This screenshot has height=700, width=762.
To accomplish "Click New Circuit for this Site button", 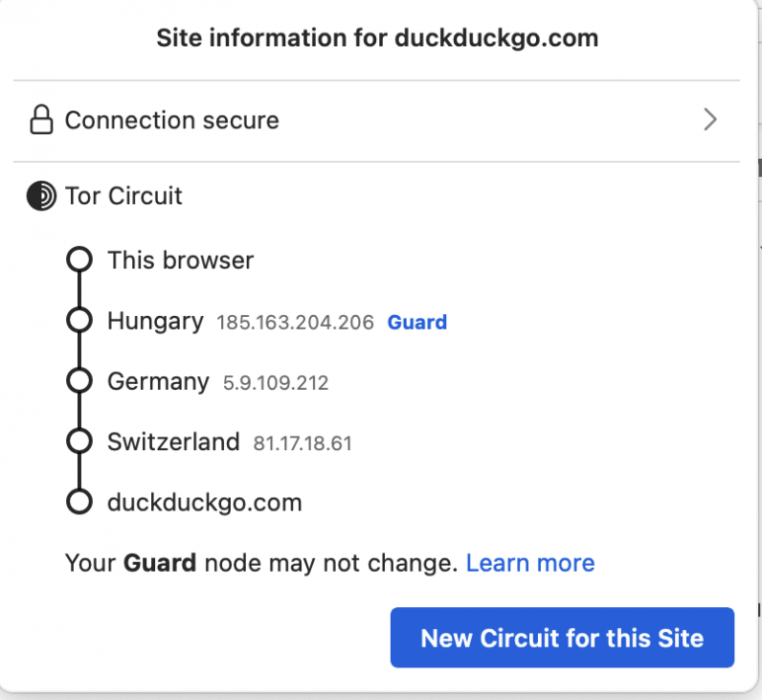I will coord(562,638).
